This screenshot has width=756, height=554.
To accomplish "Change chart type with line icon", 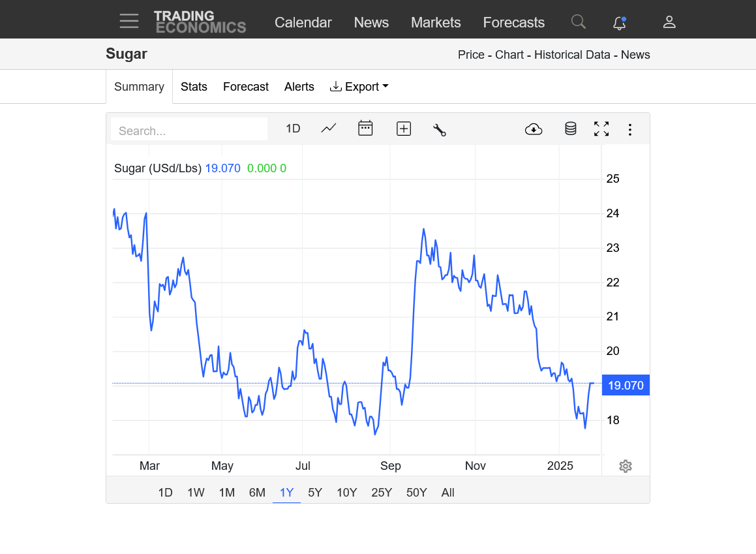I will tap(329, 129).
